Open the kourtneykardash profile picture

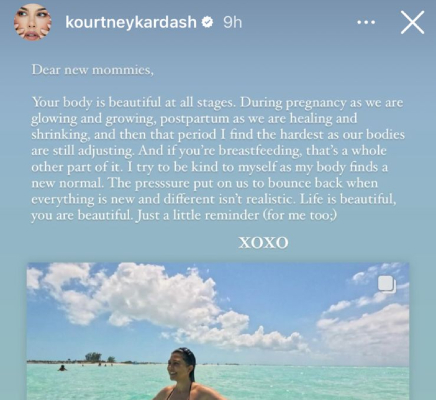pyautogui.click(x=32, y=22)
